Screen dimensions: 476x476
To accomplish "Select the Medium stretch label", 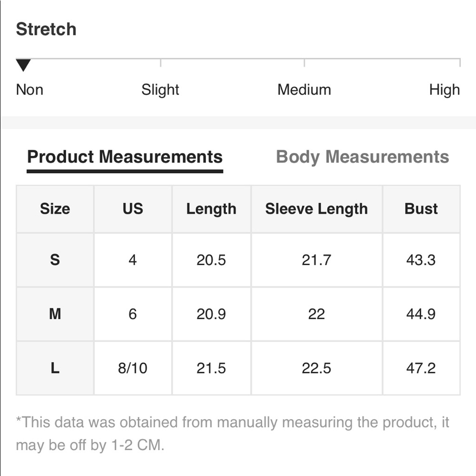I will tap(304, 90).
